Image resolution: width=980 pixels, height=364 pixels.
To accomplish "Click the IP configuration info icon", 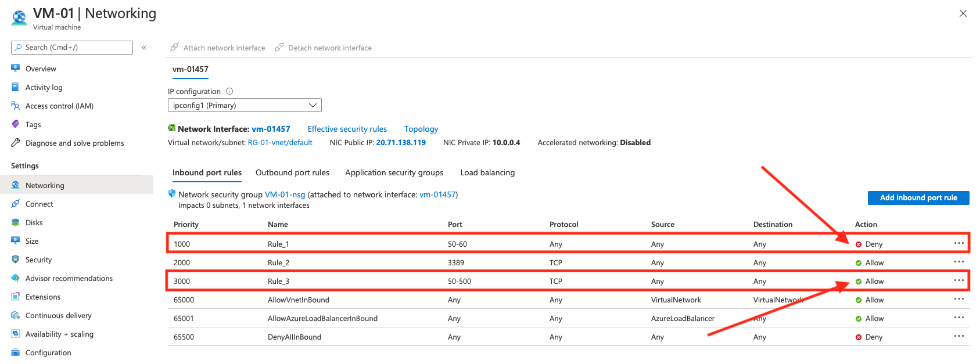I will [229, 91].
